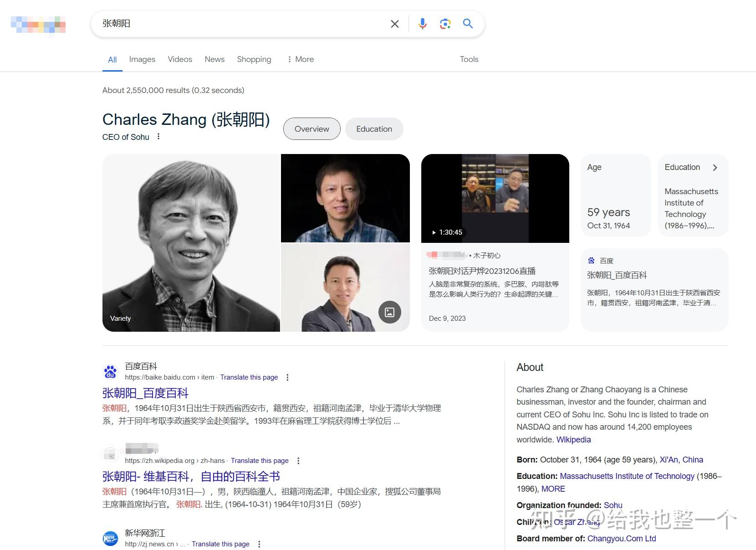Image resolution: width=756 pixels, height=550 pixels.
Task: Open the Xi'An, China birthplace link
Action: [x=681, y=460]
